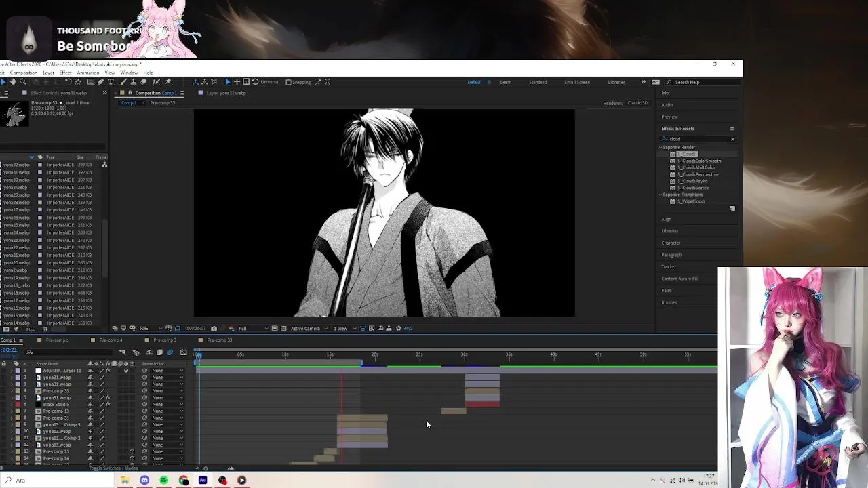Select the Brush tool

coord(123,81)
